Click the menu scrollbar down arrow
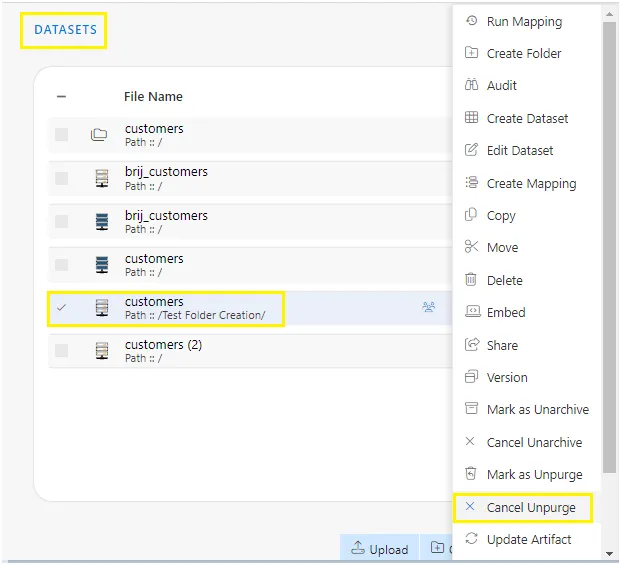Viewport: 621px width, 565px height. 610,554
